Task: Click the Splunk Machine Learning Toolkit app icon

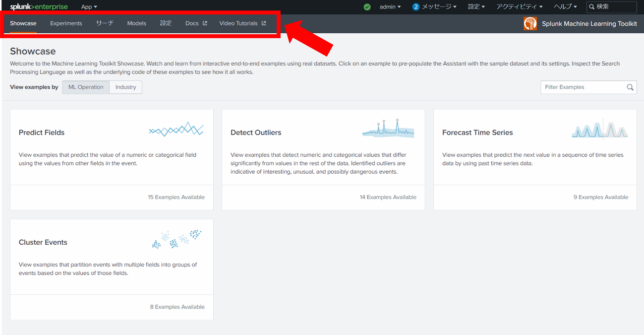Action: point(530,23)
